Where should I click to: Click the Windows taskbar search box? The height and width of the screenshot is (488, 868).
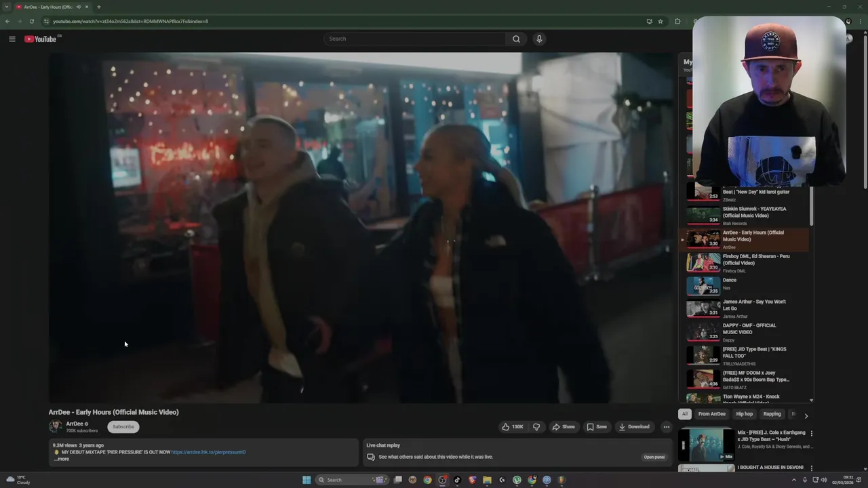(x=352, y=480)
